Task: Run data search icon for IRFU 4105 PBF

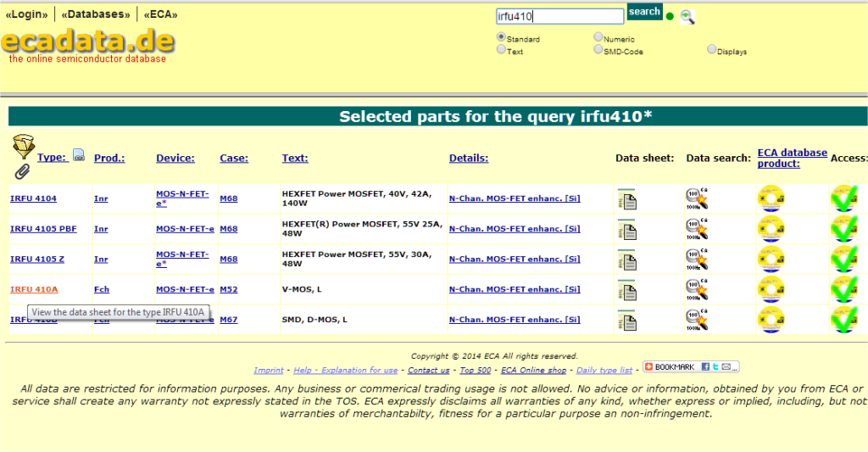Action: point(697,229)
